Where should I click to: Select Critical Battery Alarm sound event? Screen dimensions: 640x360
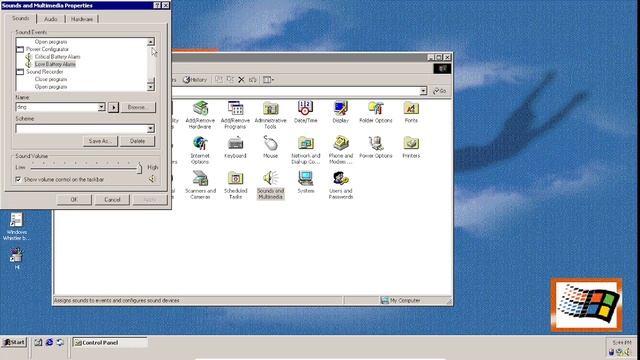coord(58,57)
